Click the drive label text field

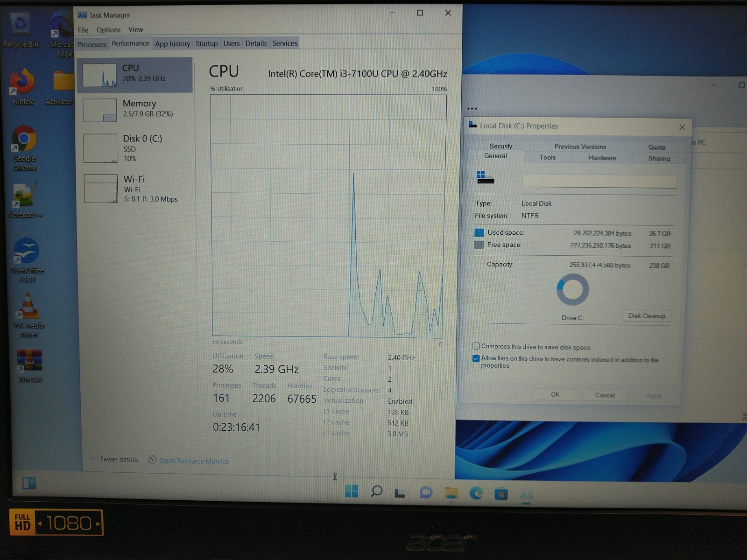point(599,181)
